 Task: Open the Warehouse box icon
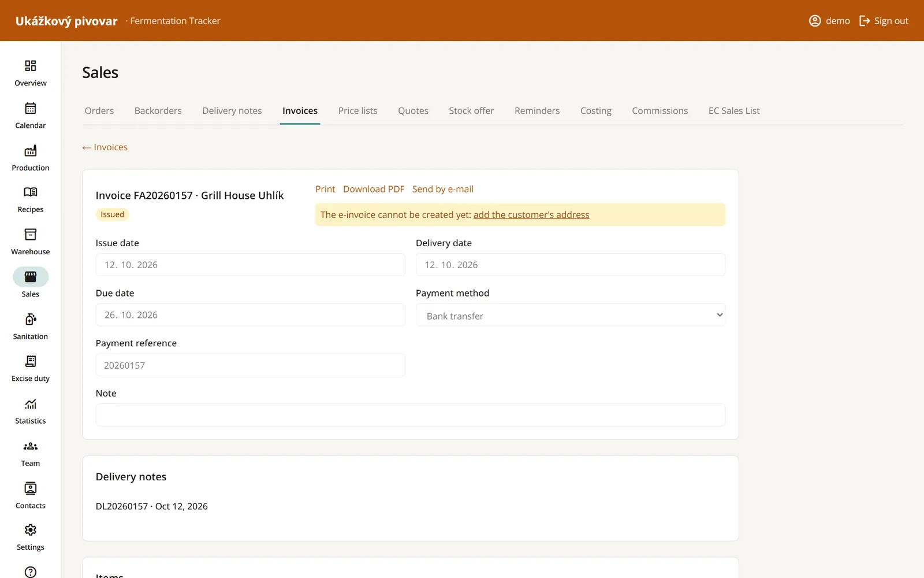click(31, 235)
